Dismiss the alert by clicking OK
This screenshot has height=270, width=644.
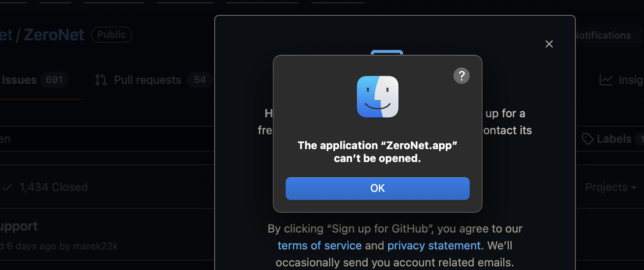[x=377, y=188]
